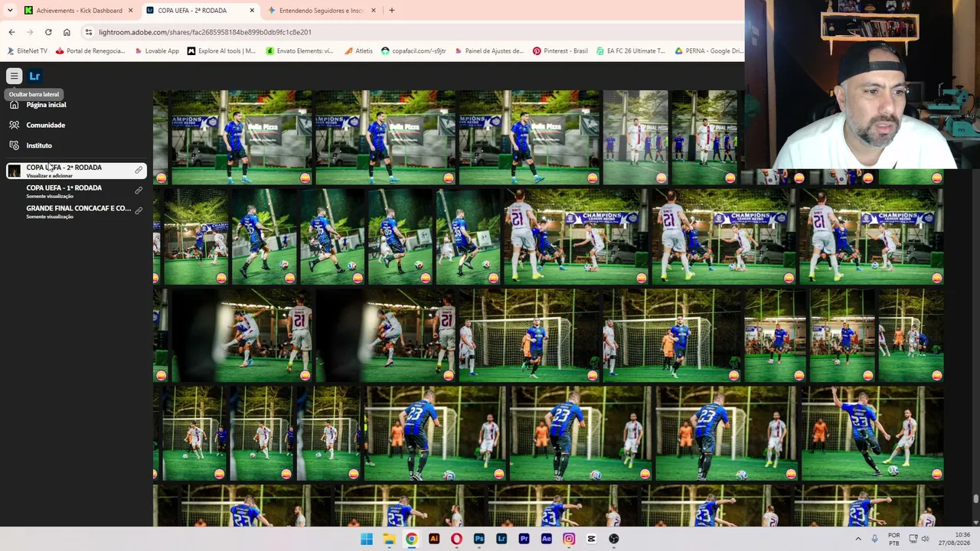Click the Chrome taskbar icon
The image size is (980, 551).
point(411,539)
